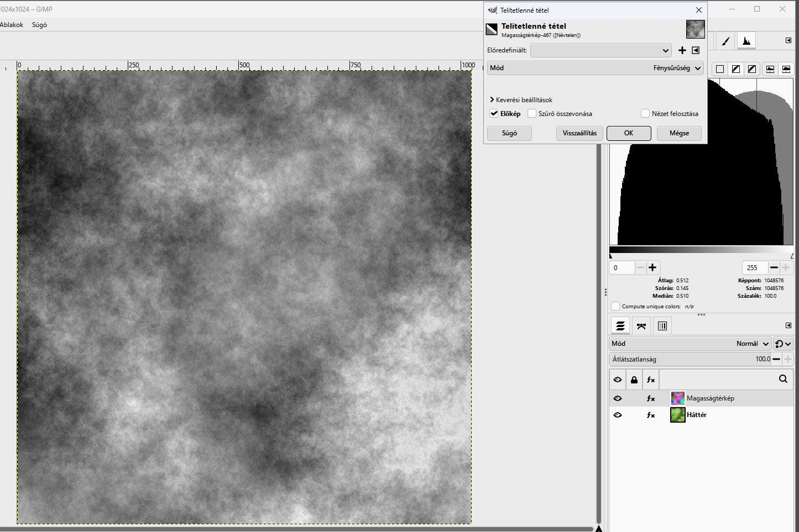Image resolution: width=799 pixels, height=532 pixels.
Task: Open the histogram dock tab menu arrow
Action: click(x=788, y=40)
